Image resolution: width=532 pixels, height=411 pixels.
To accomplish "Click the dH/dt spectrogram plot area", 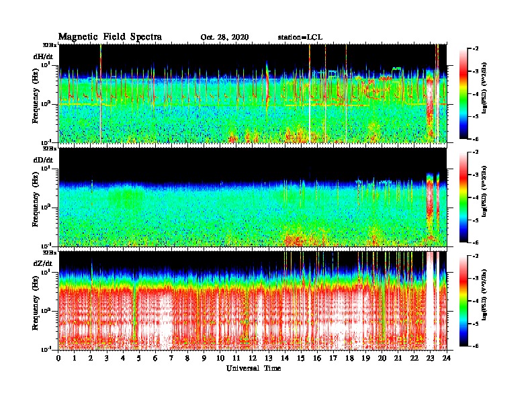I will [x=253, y=93].
